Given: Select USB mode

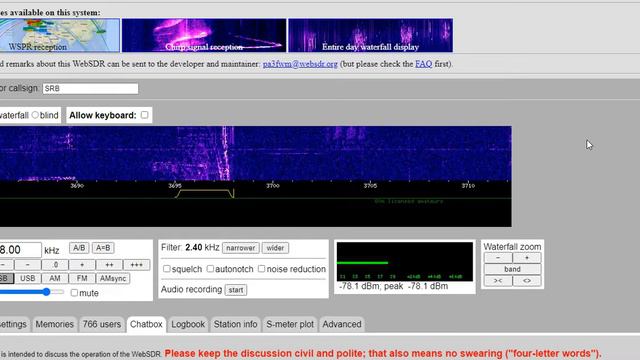Looking at the screenshot, I should click(27, 278).
